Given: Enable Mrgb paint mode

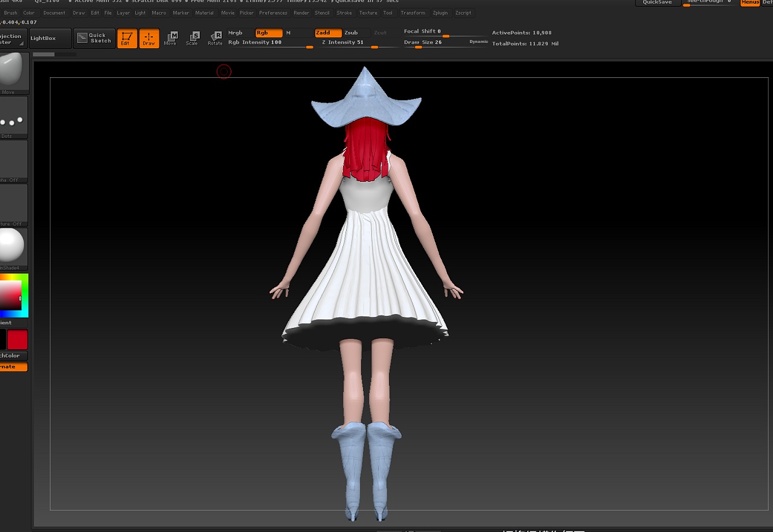Looking at the screenshot, I should [240, 33].
